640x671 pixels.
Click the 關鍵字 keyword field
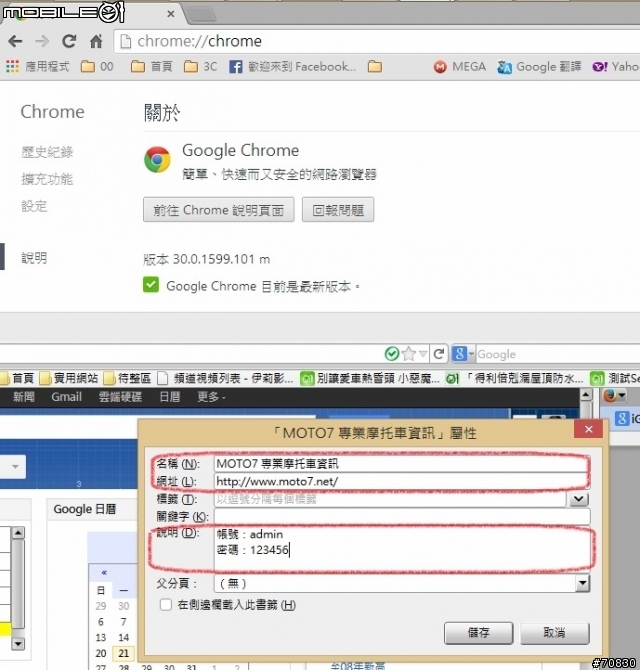(x=402, y=516)
